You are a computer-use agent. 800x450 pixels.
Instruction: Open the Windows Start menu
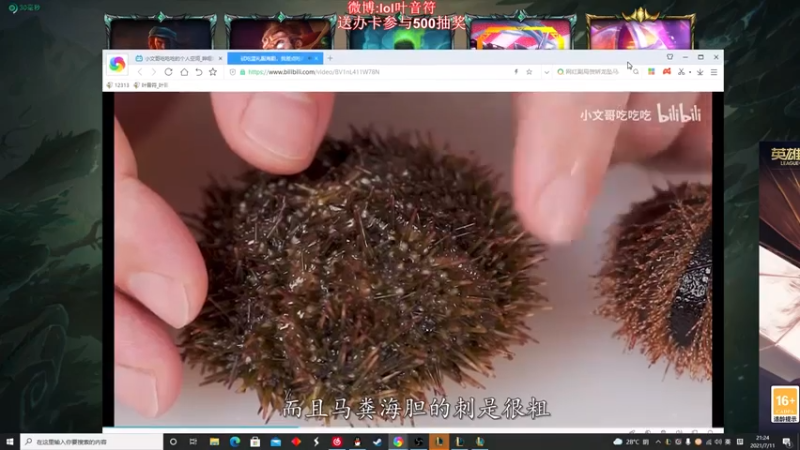[x=10, y=442]
